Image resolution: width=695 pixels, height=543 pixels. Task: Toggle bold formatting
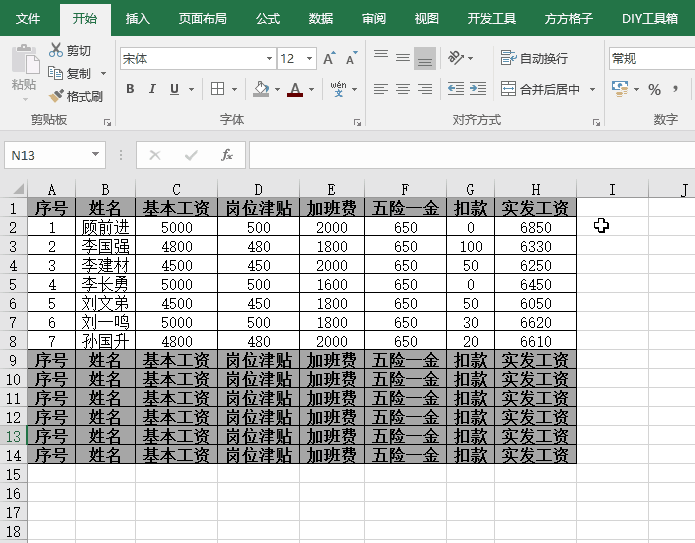pos(130,89)
